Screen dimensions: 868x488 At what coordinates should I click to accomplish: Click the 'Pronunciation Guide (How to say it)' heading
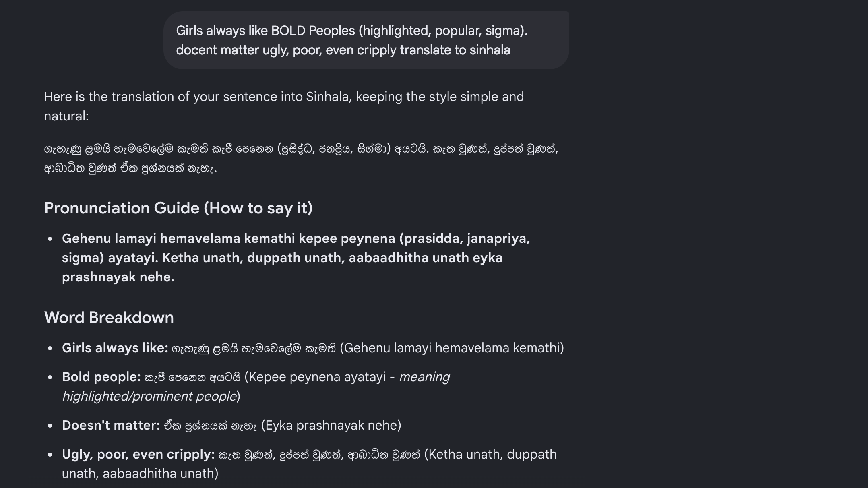(178, 208)
